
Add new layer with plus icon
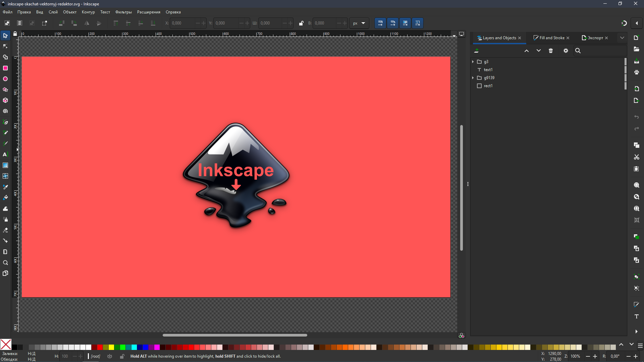[476, 51]
